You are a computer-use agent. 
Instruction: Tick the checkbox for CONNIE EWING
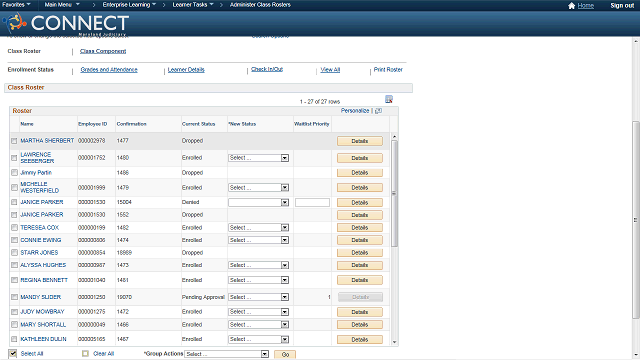click(x=14, y=240)
